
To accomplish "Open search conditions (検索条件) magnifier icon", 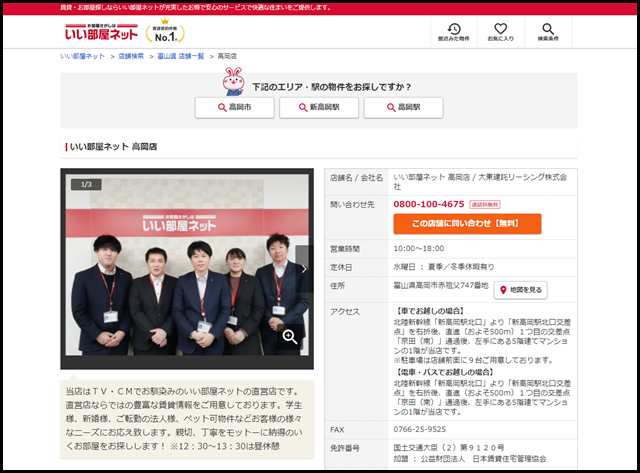I will click(x=548, y=32).
